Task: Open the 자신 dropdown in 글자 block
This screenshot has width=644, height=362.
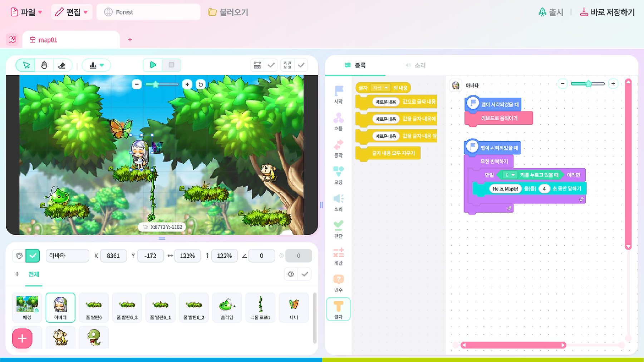Action: (x=380, y=88)
